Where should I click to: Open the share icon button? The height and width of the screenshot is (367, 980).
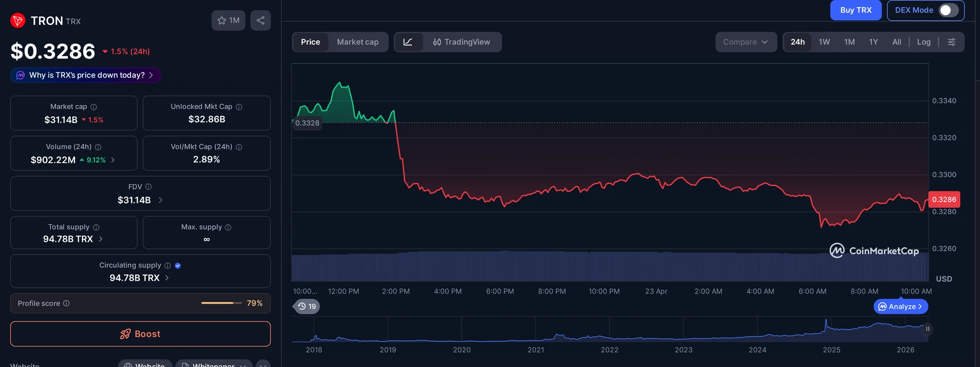(x=260, y=20)
